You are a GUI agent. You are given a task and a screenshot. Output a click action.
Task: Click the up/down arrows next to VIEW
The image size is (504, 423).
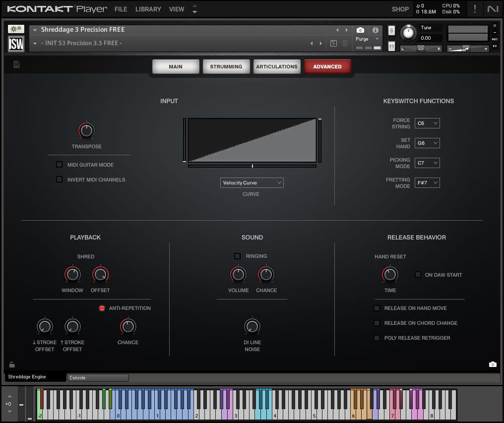194,9
